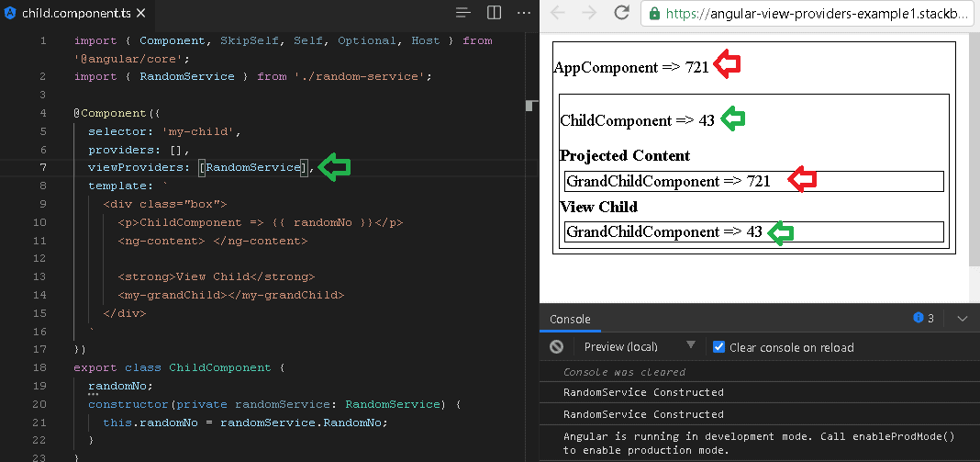Click the console message count badge
The width and height of the screenshot is (980, 462).
pos(923,318)
